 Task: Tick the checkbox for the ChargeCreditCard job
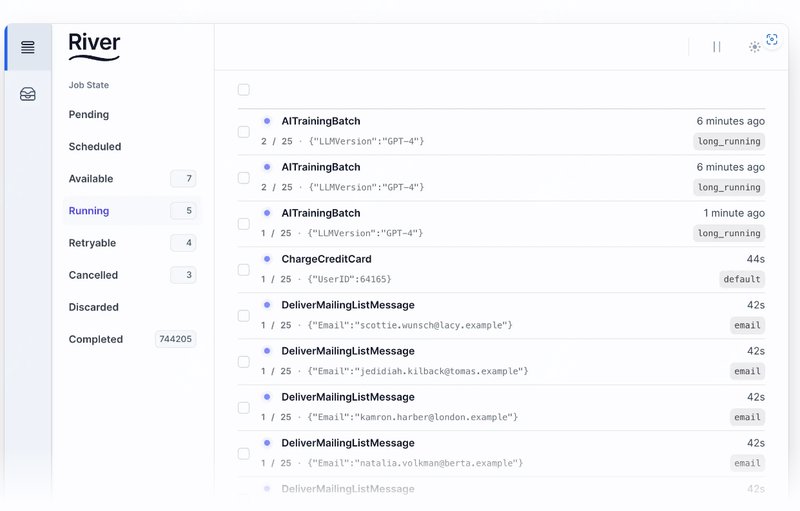[x=244, y=270]
